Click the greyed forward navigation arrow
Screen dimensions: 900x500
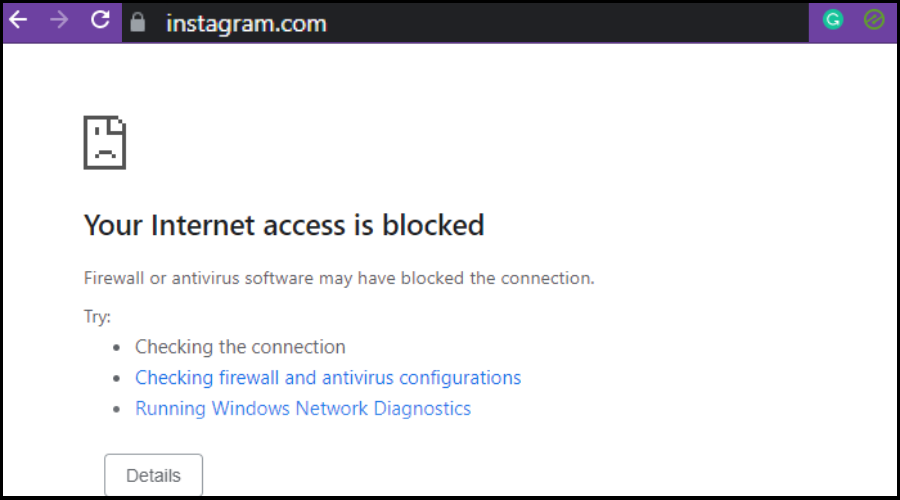59,20
